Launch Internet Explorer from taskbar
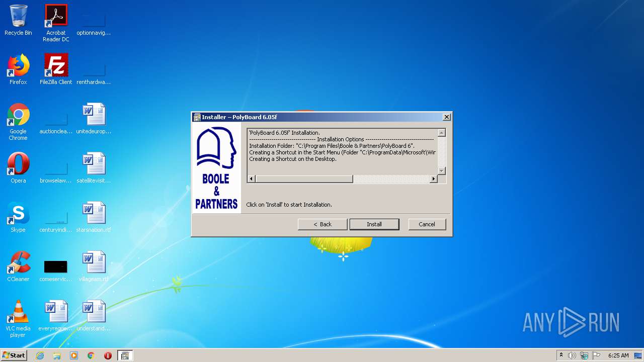 click(40, 355)
